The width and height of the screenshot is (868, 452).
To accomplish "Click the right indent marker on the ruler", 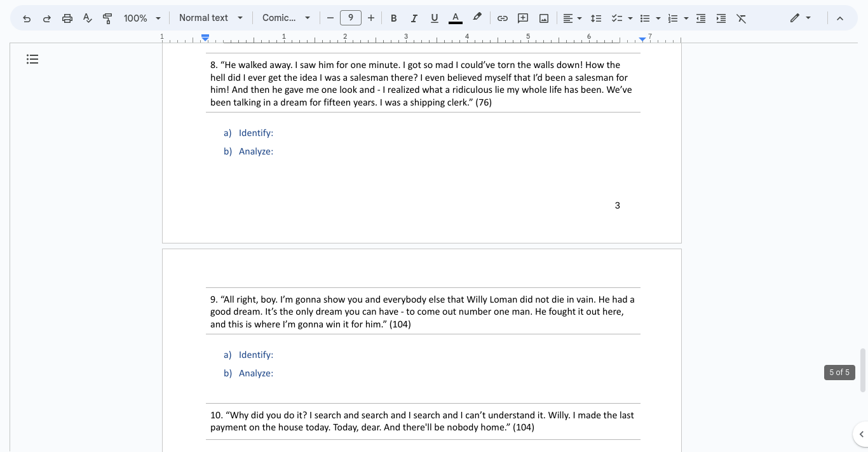I will coord(642,39).
